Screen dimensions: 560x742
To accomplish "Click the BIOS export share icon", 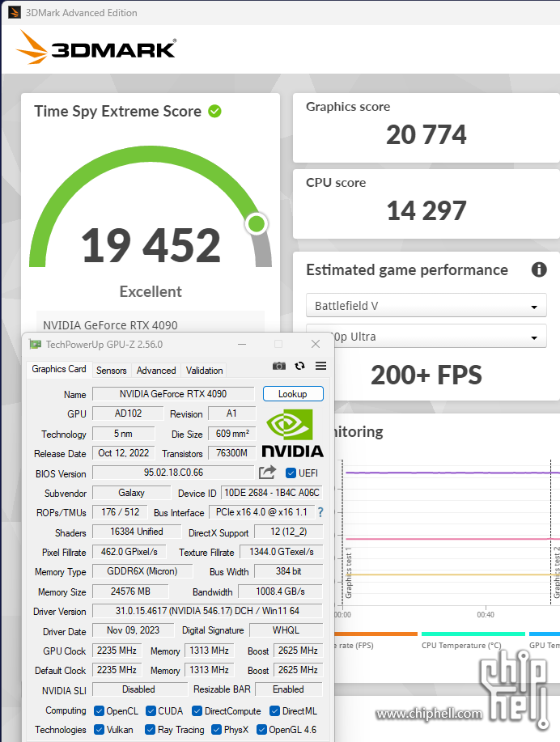I will tap(267, 473).
